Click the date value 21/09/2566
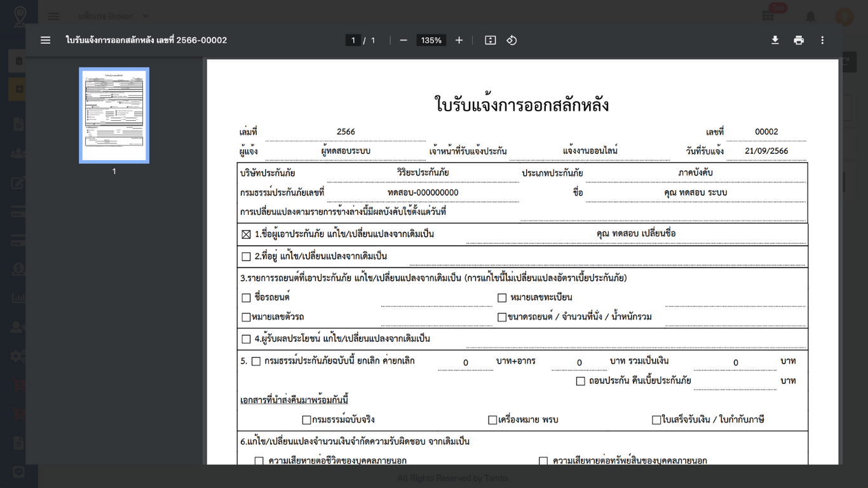Screen dimensions: 868x488 click(x=766, y=151)
